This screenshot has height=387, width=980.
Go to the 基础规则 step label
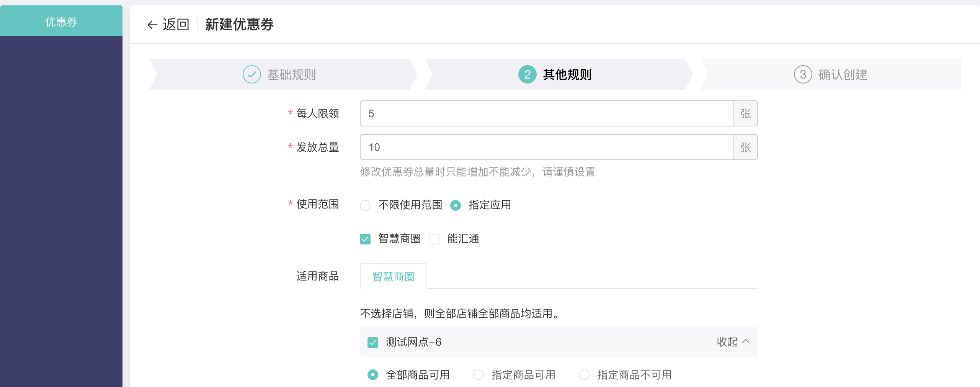tap(292, 74)
